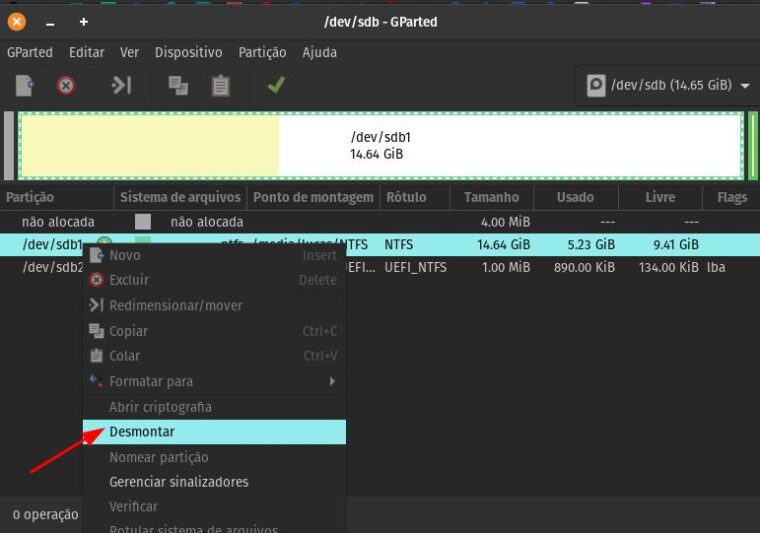Click the resize/move toolbar arrow icon
This screenshot has width=760, height=533.
click(121, 86)
